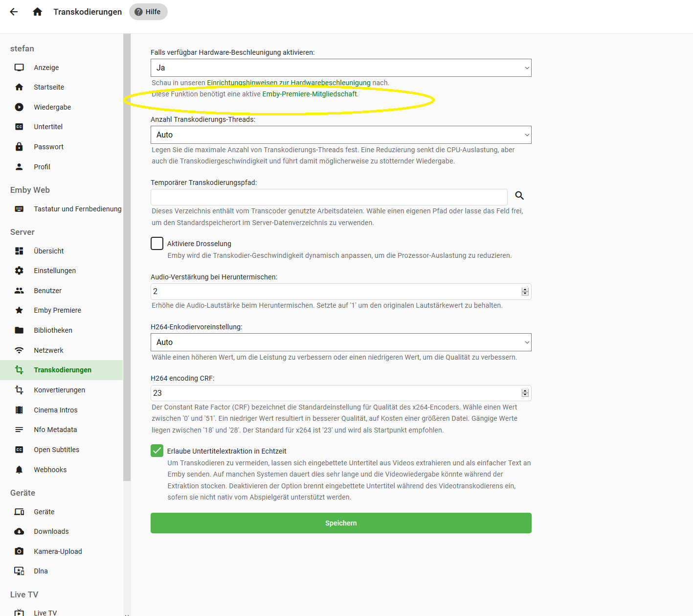The height and width of the screenshot is (616, 693).
Task: Open the Webhooks menu label
Action: tap(50, 470)
